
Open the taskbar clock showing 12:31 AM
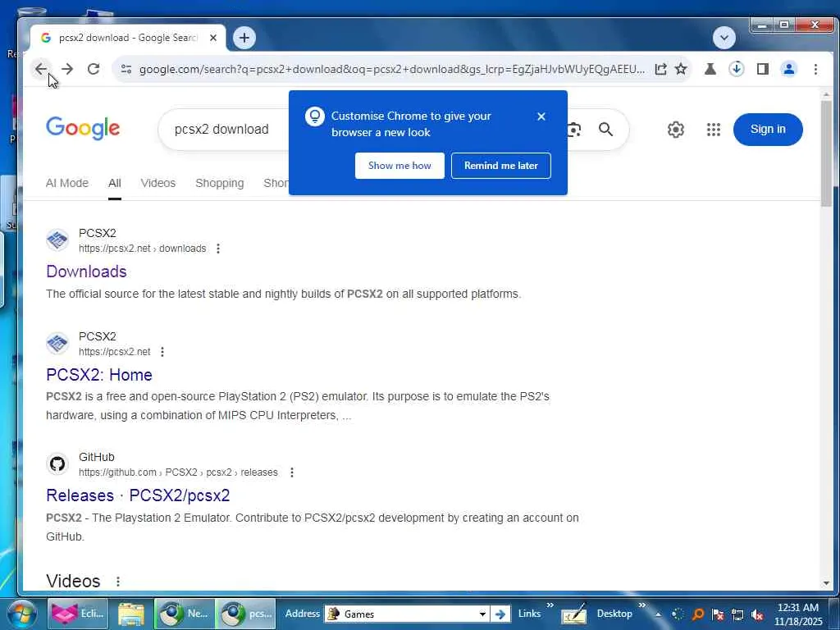pyautogui.click(x=797, y=614)
